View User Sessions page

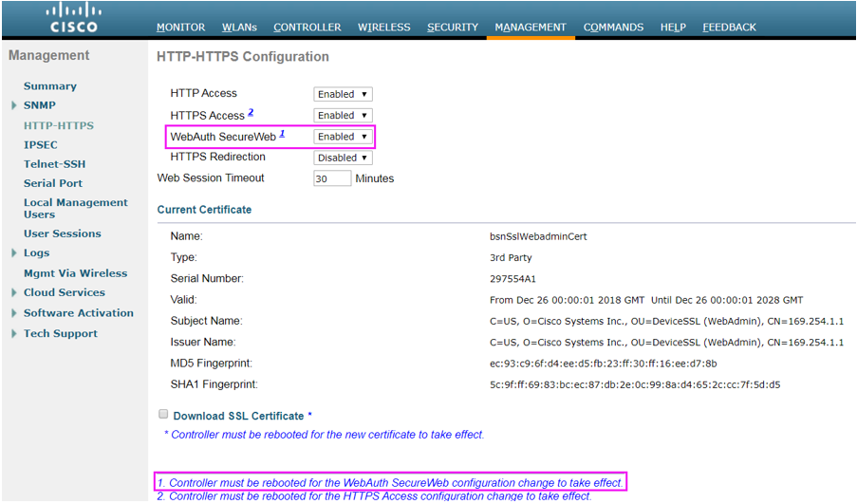(x=63, y=233)
